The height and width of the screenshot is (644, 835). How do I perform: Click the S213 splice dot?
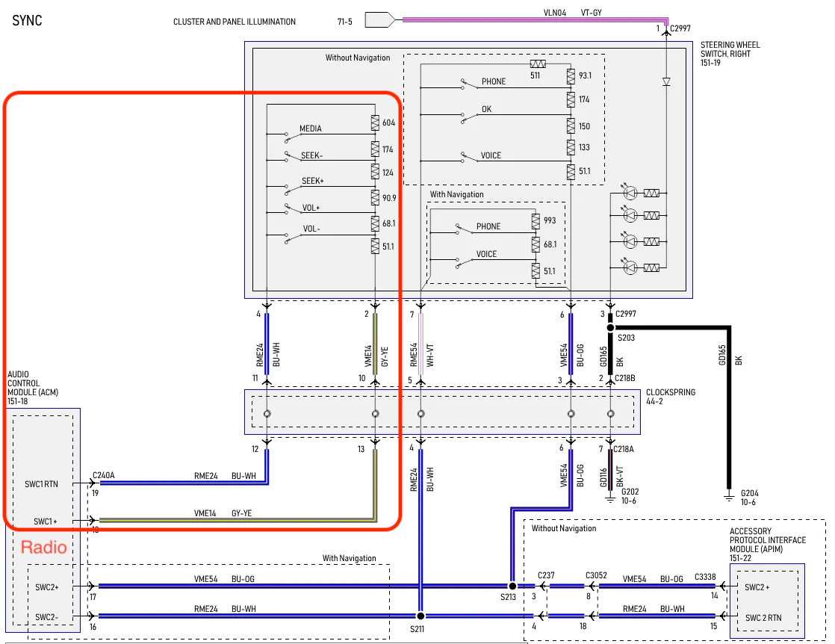coord(512,586)
